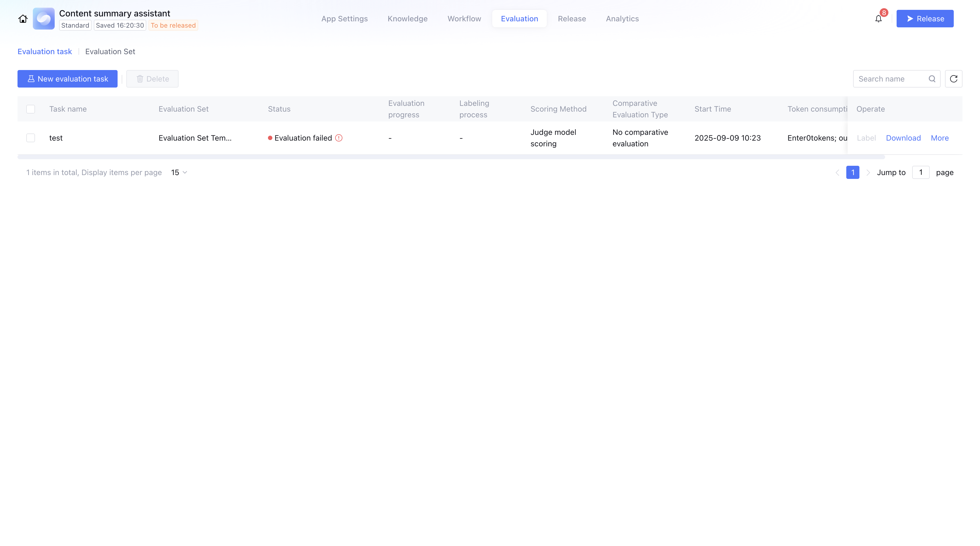The height and width of the screenshot is (546, 980).
Task: Open the Analytics tab
Action: tap(622, 19)
